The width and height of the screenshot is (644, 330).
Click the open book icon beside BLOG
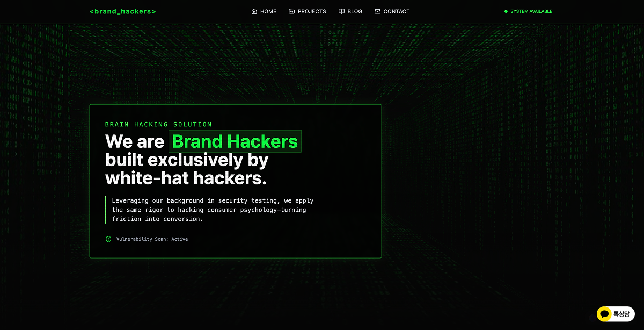click(341, 11)
